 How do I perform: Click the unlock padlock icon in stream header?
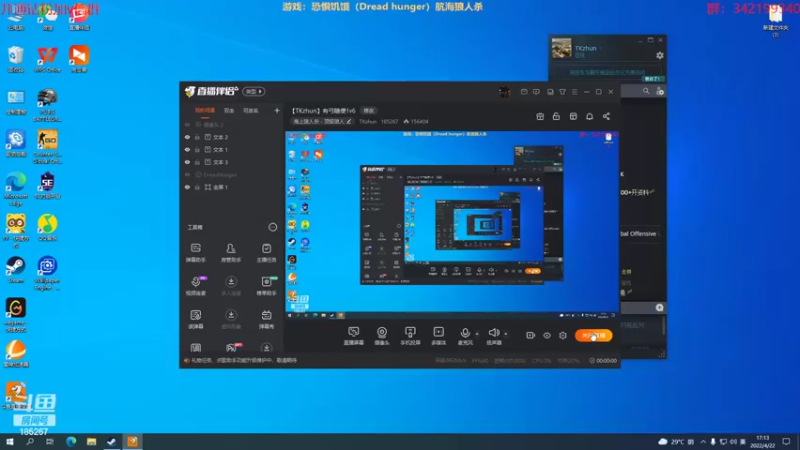(556, 116)
